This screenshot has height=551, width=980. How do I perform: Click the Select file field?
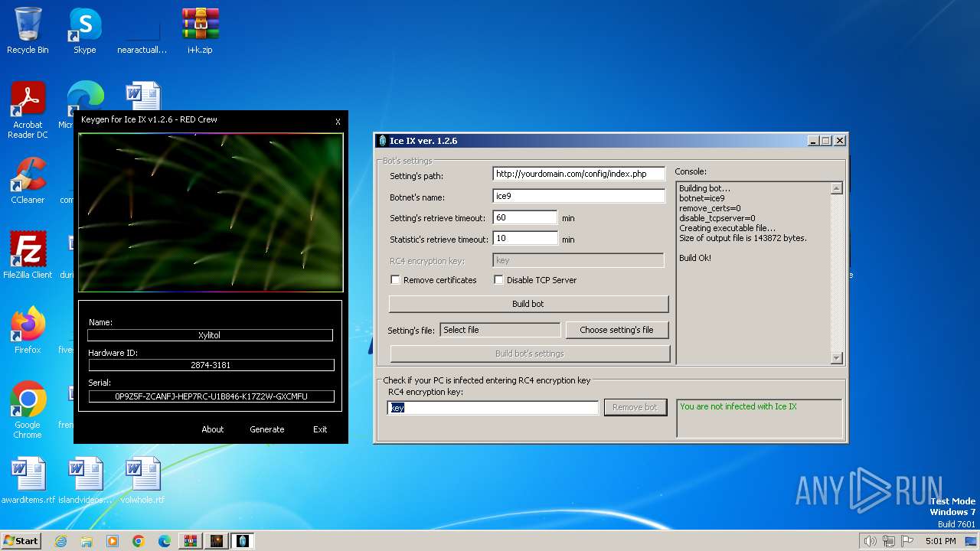501,330
